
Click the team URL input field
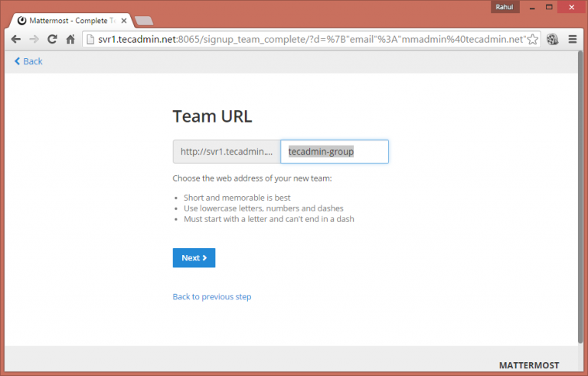pyautogui.click(x=335, y=152)
